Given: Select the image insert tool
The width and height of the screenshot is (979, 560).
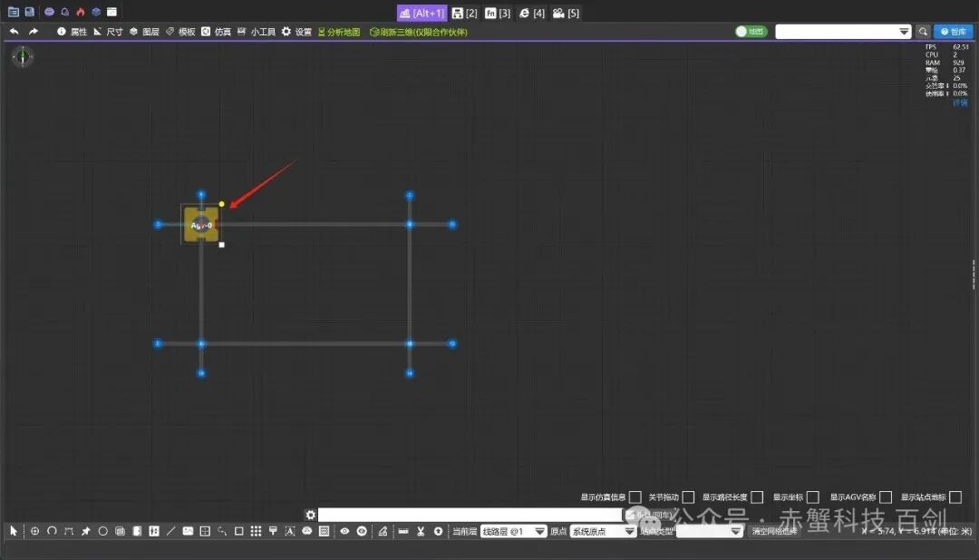Looking at the screenshot, I should (x=188, y=531).
